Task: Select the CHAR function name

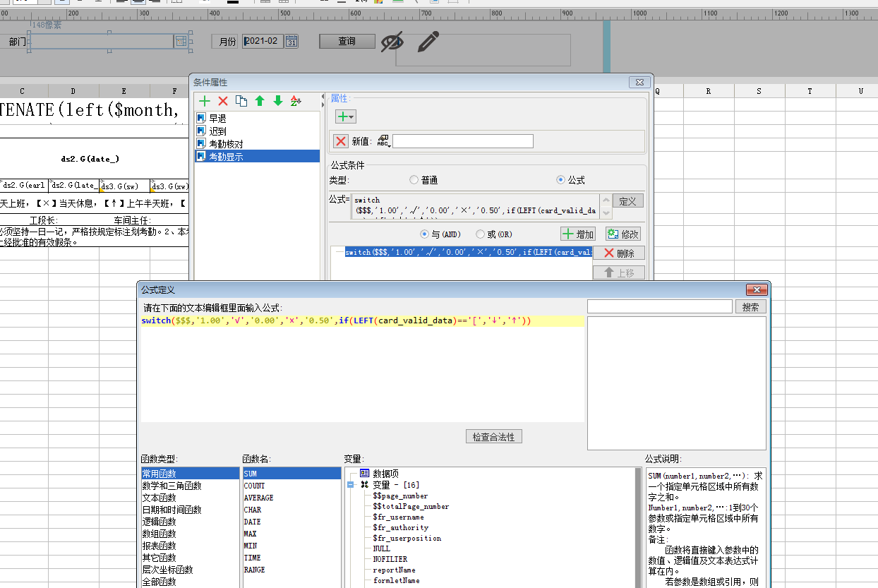Action: click(291, 510)
